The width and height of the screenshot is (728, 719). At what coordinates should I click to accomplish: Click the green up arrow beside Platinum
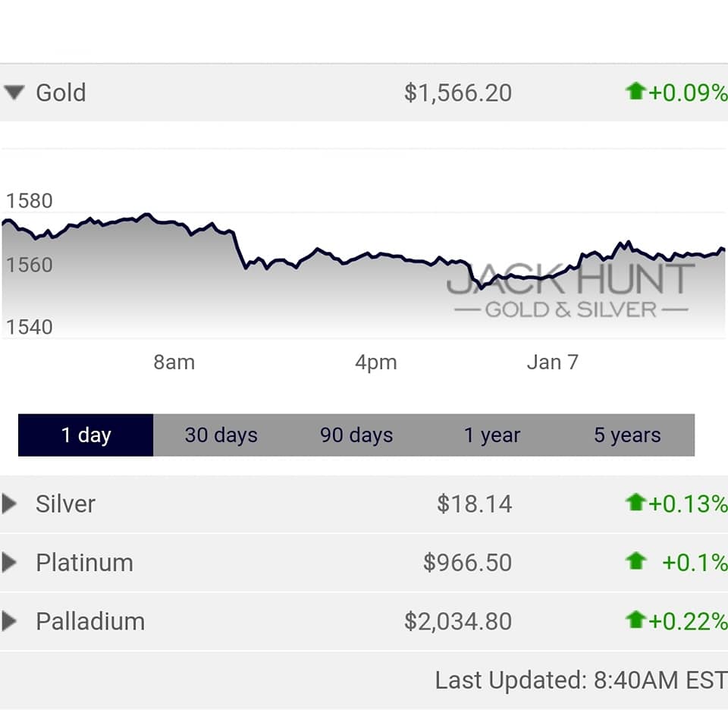coord(635,561)
